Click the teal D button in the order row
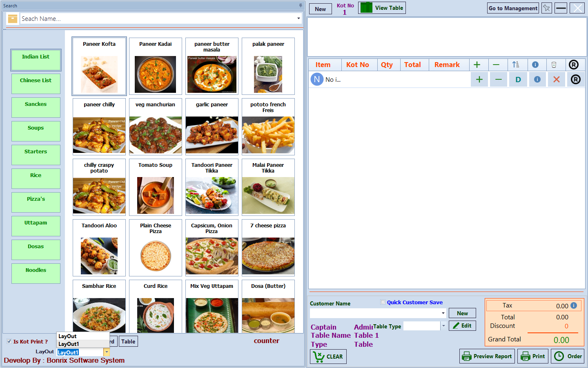 coord(518,79)
